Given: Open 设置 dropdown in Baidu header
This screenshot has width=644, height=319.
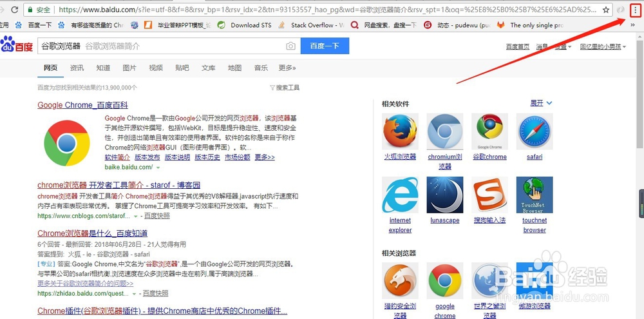Looking at the screenshot, I should pyautogui.click(x=563, y=47).
